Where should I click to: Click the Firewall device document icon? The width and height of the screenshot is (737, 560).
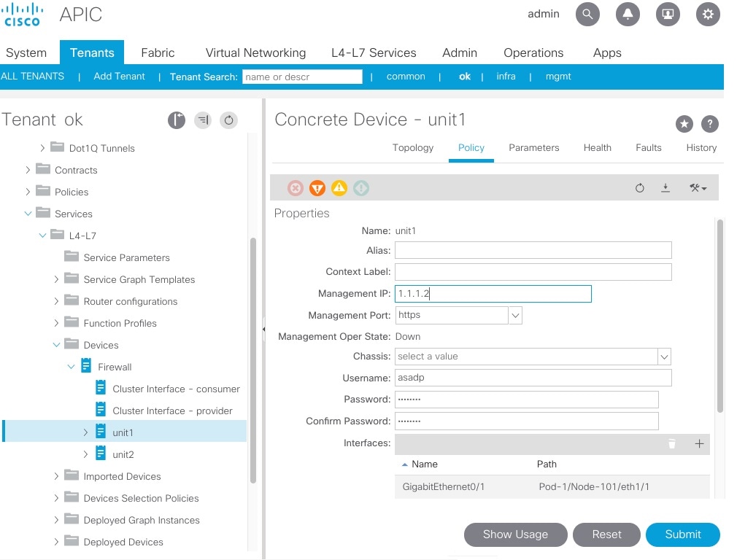[x=86, y=365]
